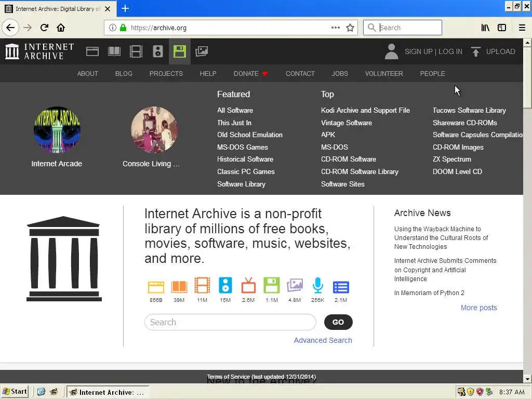Open the Kodi Archive and Support File link
The height and width of the screenshot is (399, 532).
(x=365, y=110)
